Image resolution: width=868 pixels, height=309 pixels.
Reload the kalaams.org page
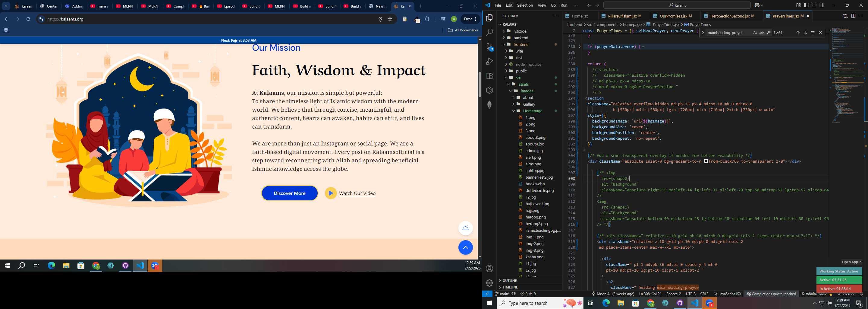coord(29,19)
